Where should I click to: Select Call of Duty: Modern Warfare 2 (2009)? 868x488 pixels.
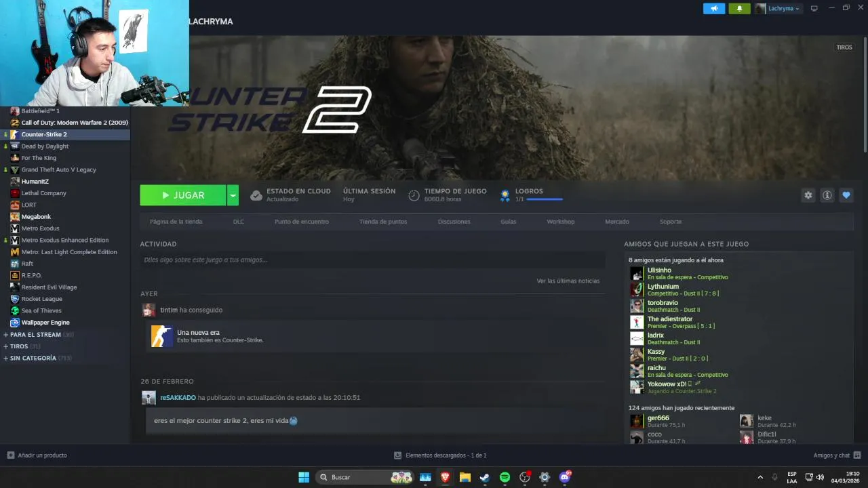(75, 123)
